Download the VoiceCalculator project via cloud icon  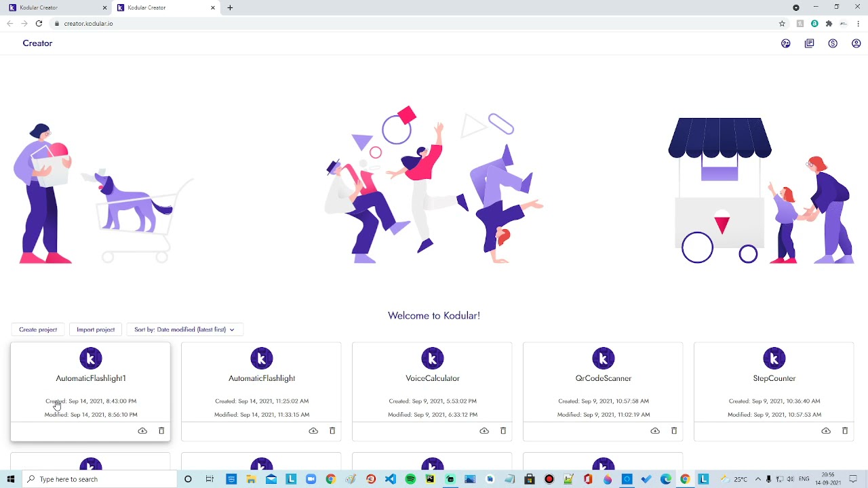click(484, 430)
